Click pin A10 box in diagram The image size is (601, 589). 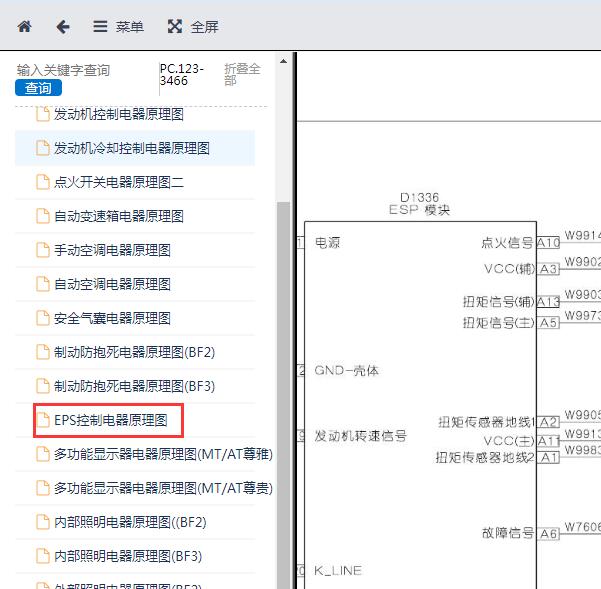548,243
